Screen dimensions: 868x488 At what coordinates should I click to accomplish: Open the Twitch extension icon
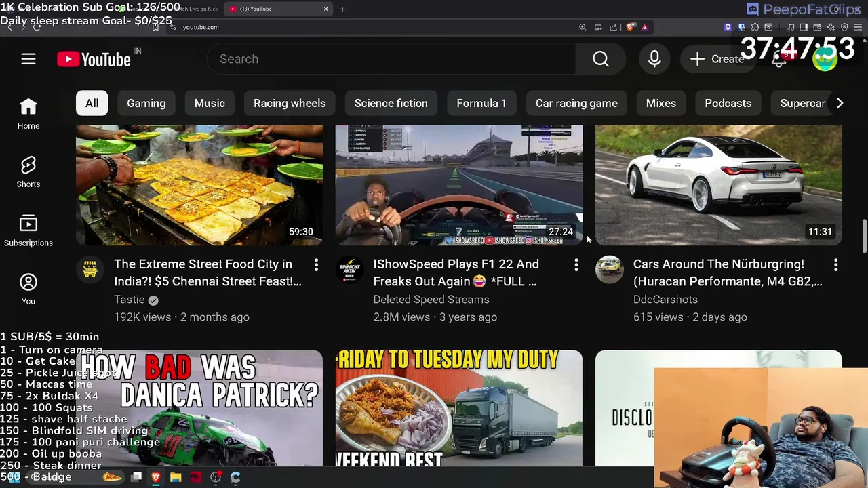coord(728,27)
